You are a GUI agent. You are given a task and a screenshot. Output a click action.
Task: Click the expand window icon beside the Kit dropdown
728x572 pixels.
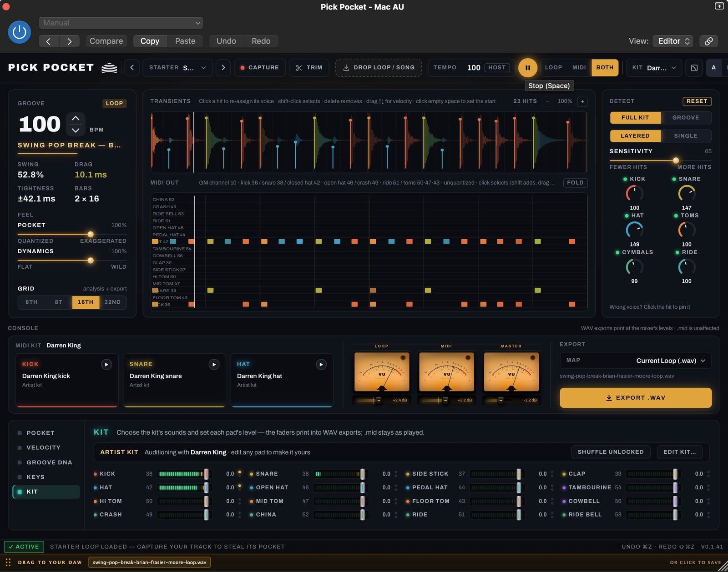click(694, 68)
